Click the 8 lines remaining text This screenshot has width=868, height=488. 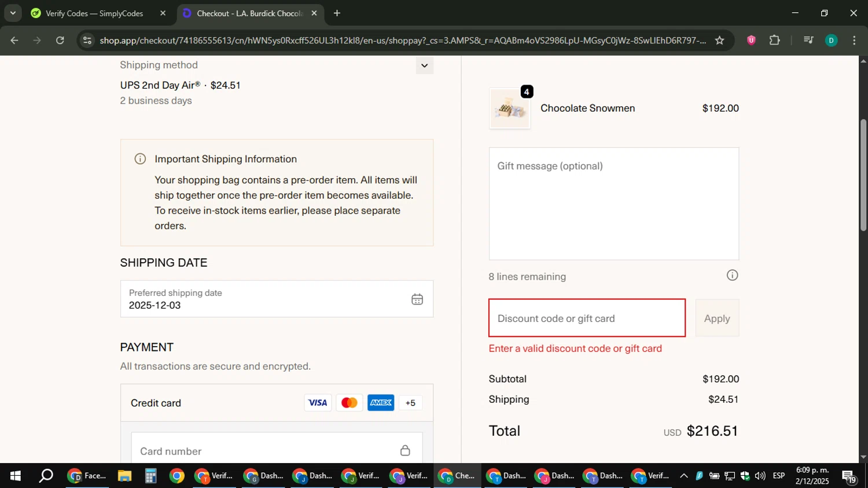tap(527, 277)
